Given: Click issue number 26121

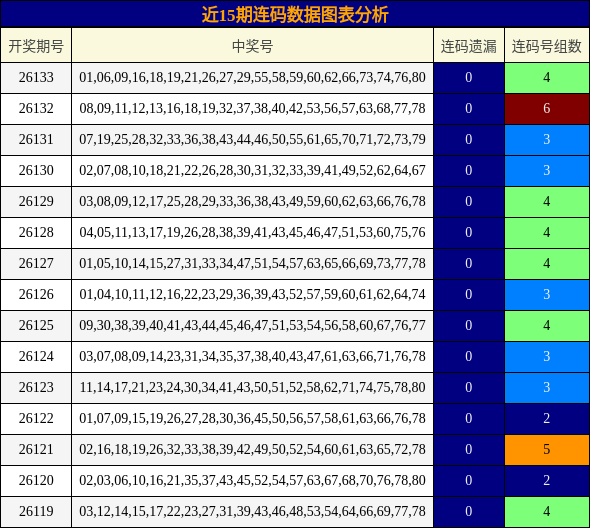Looking at the screenshot, I should coord(36,449).
